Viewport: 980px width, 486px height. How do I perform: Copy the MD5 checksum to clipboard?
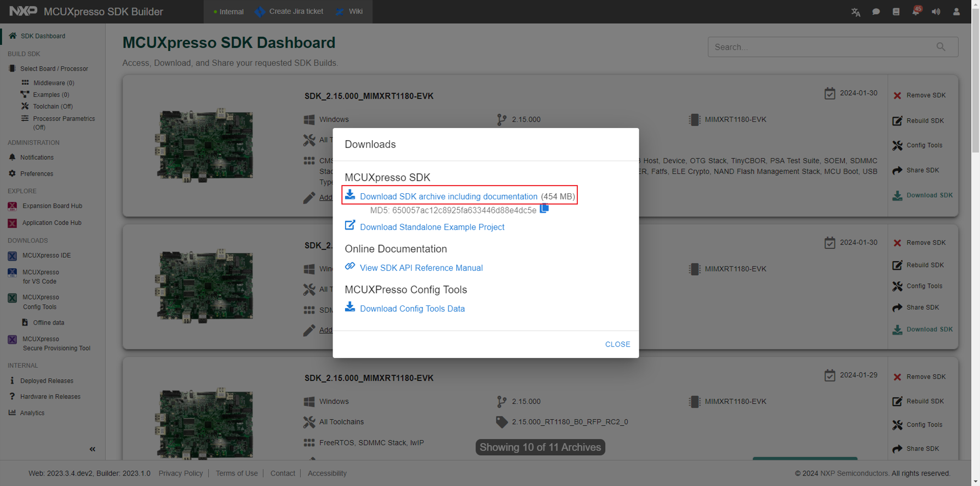point(544,209)
